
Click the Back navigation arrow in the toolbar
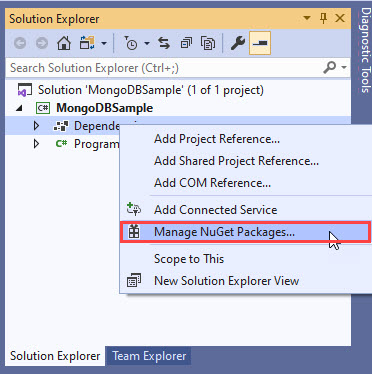coord(20,43)
